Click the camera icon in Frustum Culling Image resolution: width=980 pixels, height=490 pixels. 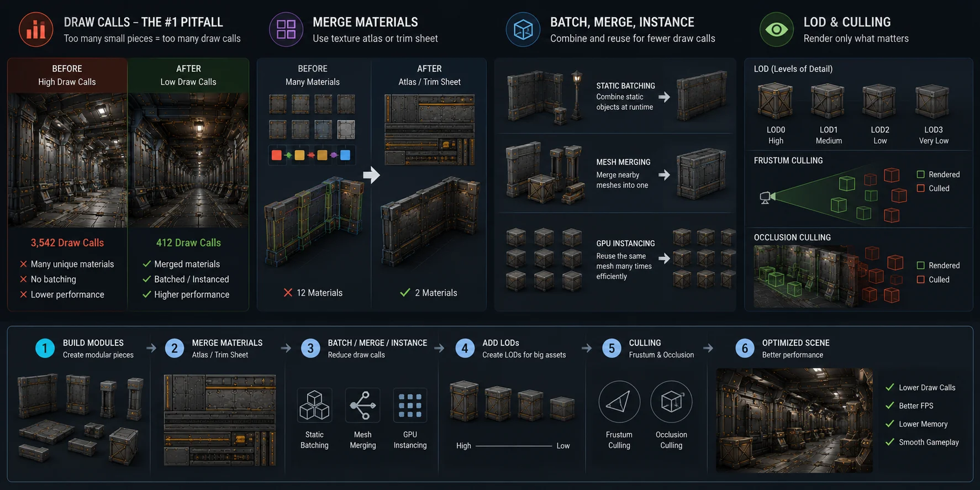point(767,198)
